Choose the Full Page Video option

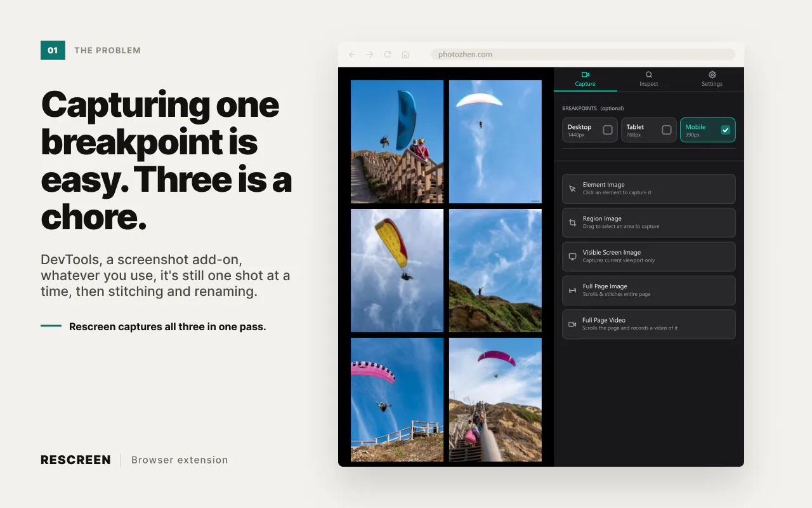point(649,324)
